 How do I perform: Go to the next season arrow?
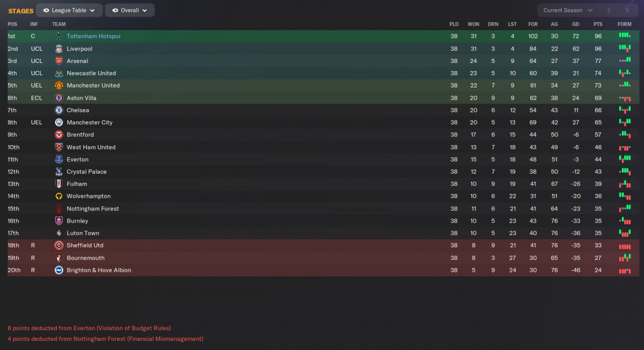[x=627, y=10]
